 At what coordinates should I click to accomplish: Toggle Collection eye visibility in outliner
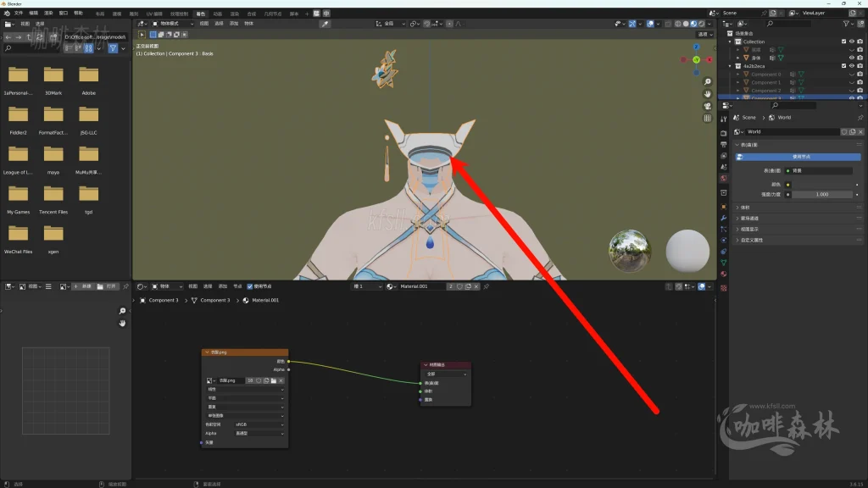[852, 42]
